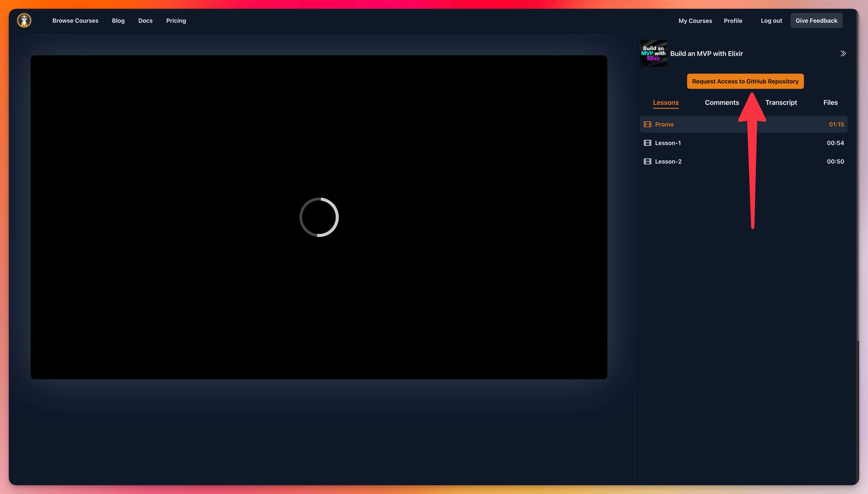Select the Files tab
Viewport: 868px width, 494px height.
830,102
